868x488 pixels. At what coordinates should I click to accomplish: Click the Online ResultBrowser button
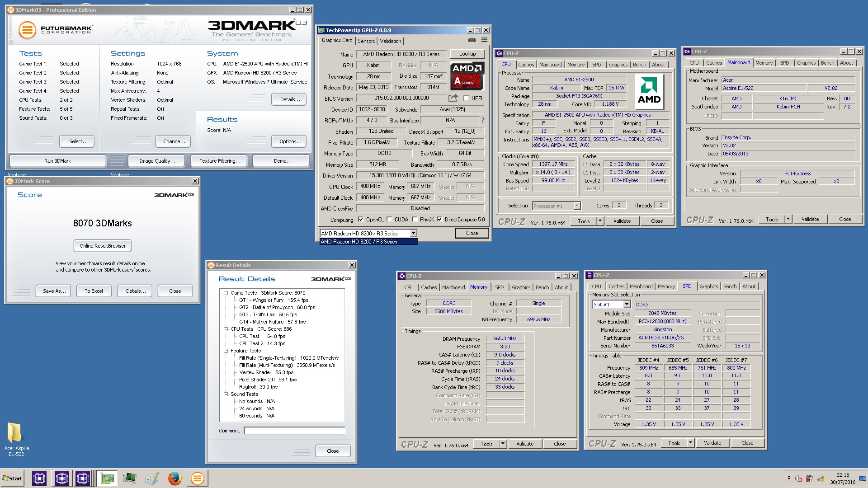click(103, 246)
